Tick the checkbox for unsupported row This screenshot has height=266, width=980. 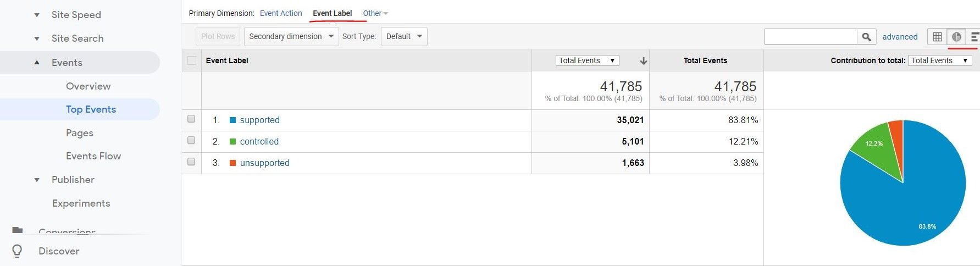click(191, 162)
